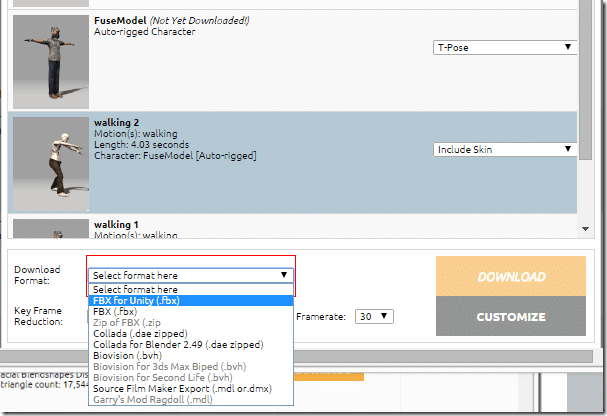Viewport: 607px width, 416px height.
Task: Choose the FBX (.fbx) format option
Action: (x=190, y=311)
